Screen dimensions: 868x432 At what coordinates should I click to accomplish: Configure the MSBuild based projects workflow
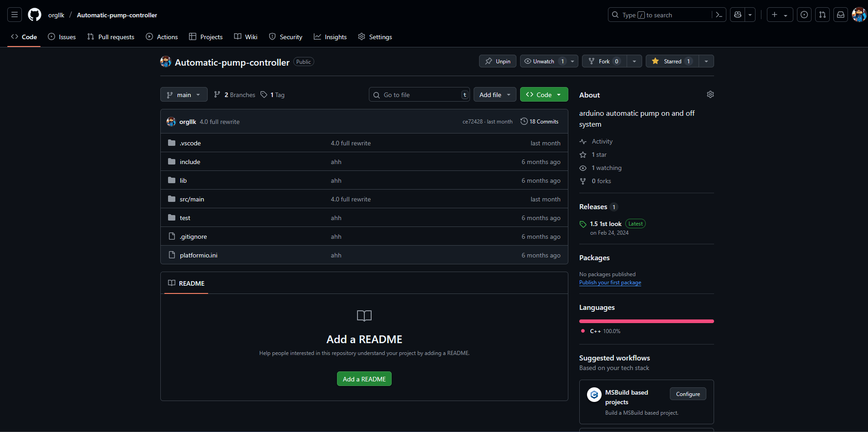pos(688,394)
